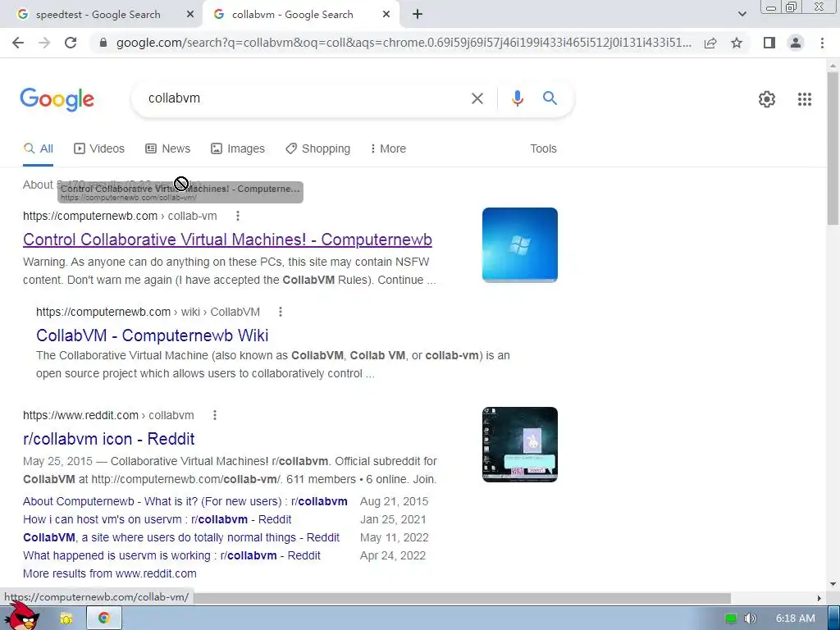Screen dimensions: 840x630
Task: Bookmark this tab with the star icon
Action: point(737,43)
